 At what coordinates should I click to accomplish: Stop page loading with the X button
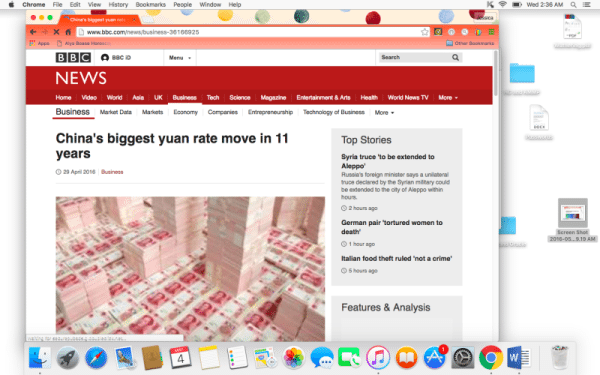pyautogui.click(x=56, y=32)
